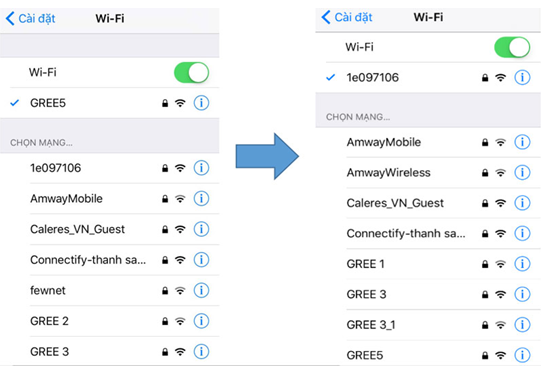
Task: Open info icon for 1e097106 in right panel
Action: coord(522,77)
